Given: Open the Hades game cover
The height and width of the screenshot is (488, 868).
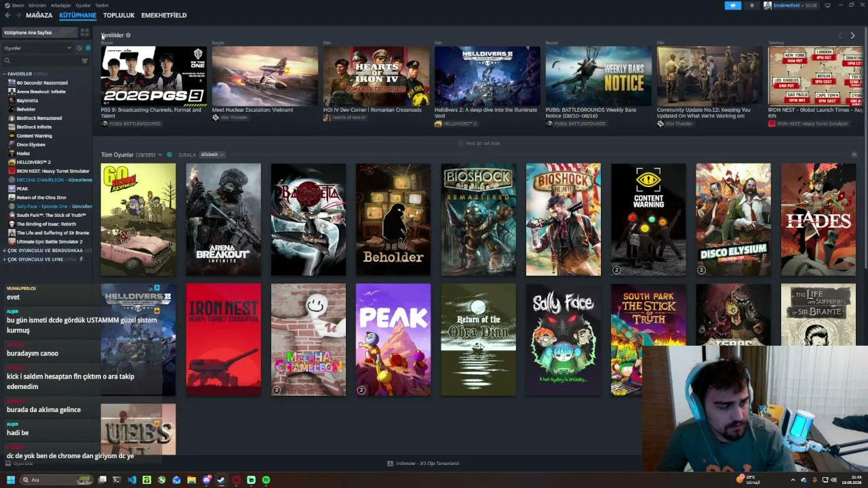Looking at the screenshot, I should tap(818, 220).
